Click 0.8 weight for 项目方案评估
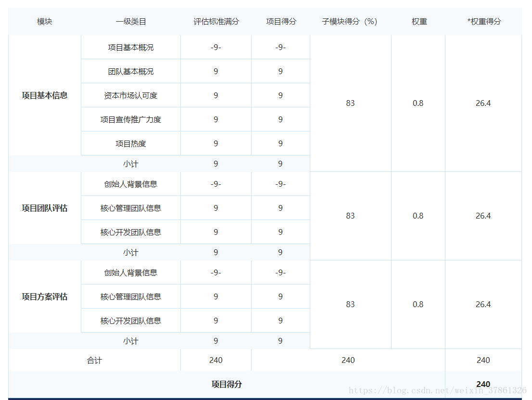The width and height of the screenshot is (532, 400). tap(418, 305)
